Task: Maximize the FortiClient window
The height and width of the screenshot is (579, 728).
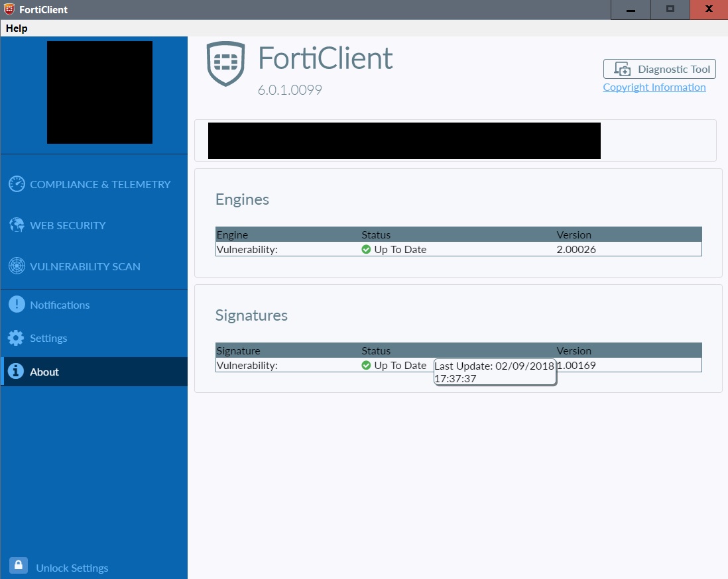Action: (670, 10)
